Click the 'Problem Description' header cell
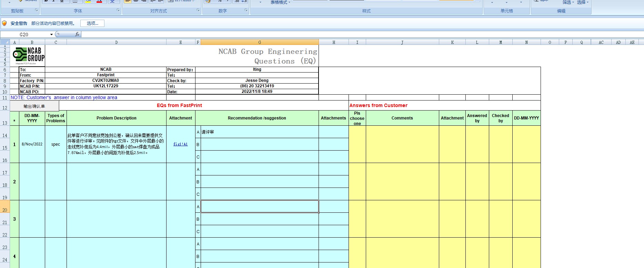644x268 pixels. click(x=117, y=118)
